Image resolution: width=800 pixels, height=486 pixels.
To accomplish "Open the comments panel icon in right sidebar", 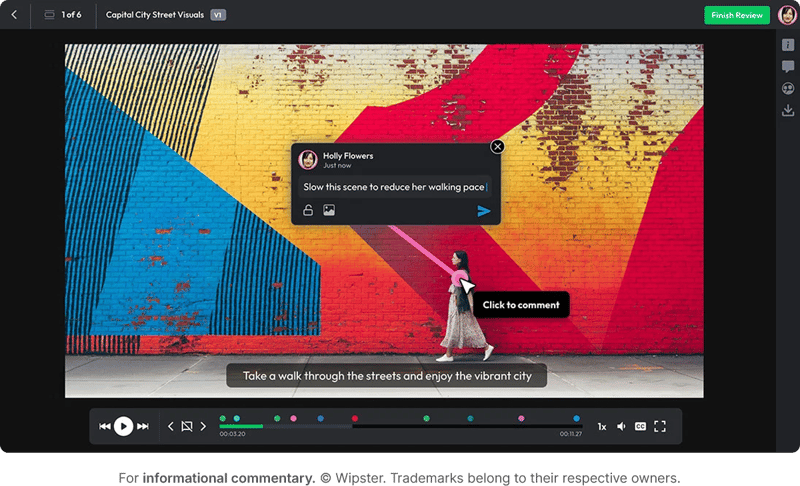I will [x=788, y=66].
